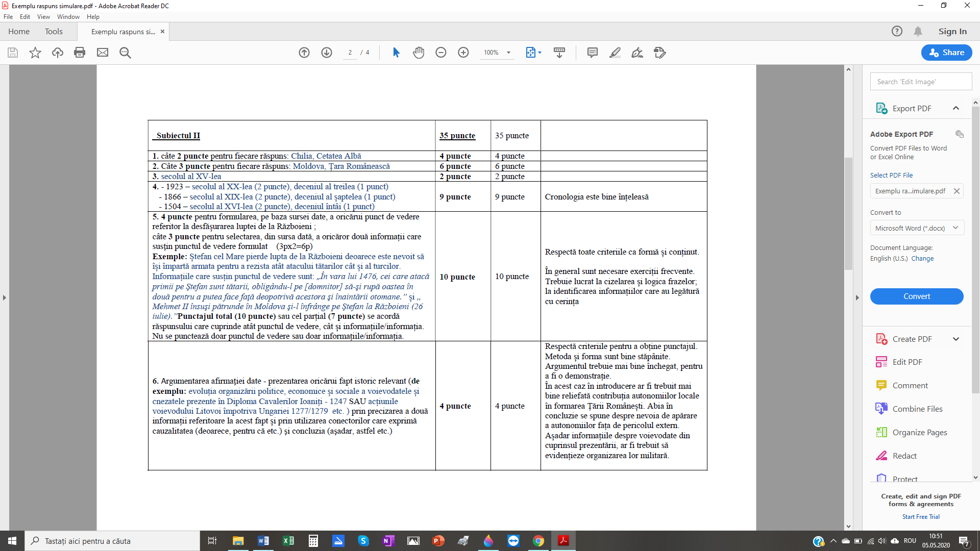Click the Search 'Edit Image' field
The width and height of the screenshot is (980, 551).
pyautogui.click(x=921, y=82)
